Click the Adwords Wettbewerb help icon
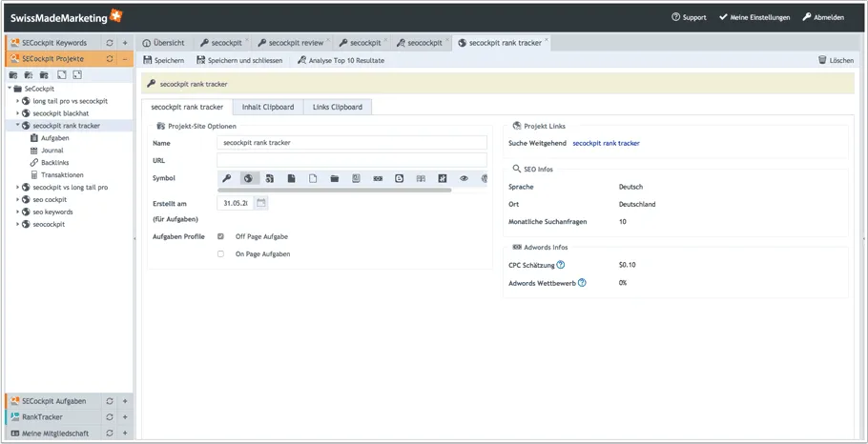The width and height of the screenshot is (868, 444). click(582, 282)
